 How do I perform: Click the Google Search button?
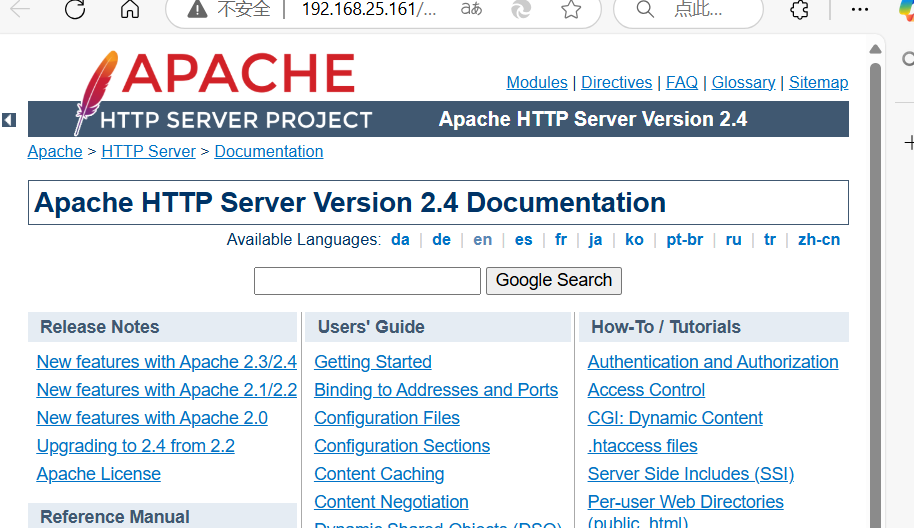pyautogui.click(x=554, y=281)
